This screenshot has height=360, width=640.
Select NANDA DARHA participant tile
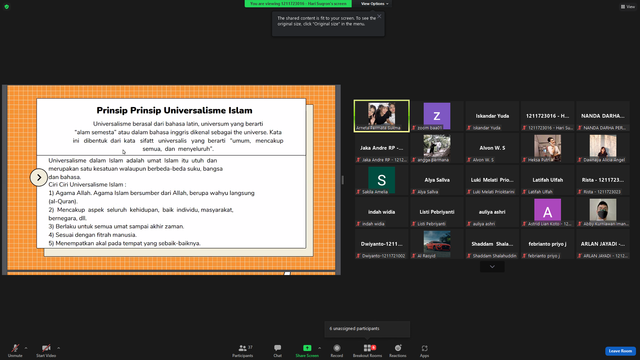pos(603,116)
